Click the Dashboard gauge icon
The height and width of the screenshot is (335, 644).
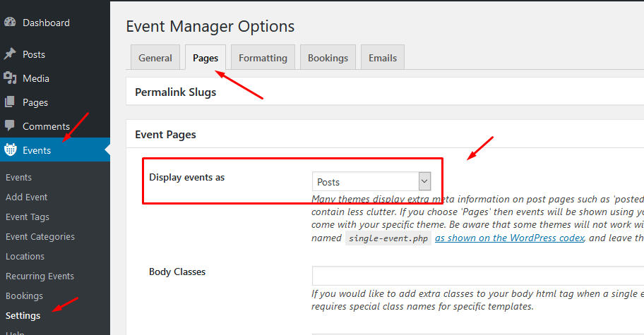click(x=10, y=23)
